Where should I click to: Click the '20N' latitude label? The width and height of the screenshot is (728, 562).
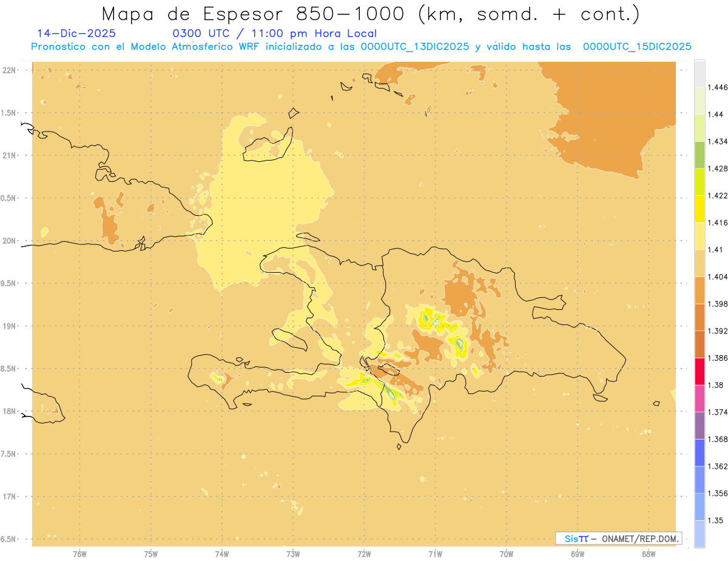[9, 241]
